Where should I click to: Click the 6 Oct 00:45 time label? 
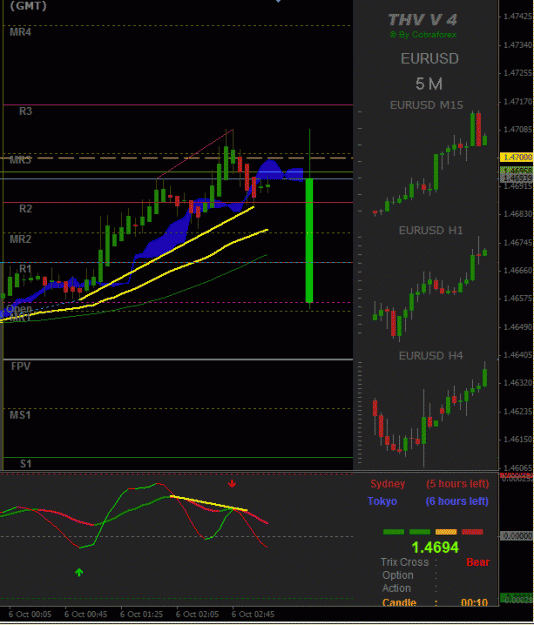point(86,614)
